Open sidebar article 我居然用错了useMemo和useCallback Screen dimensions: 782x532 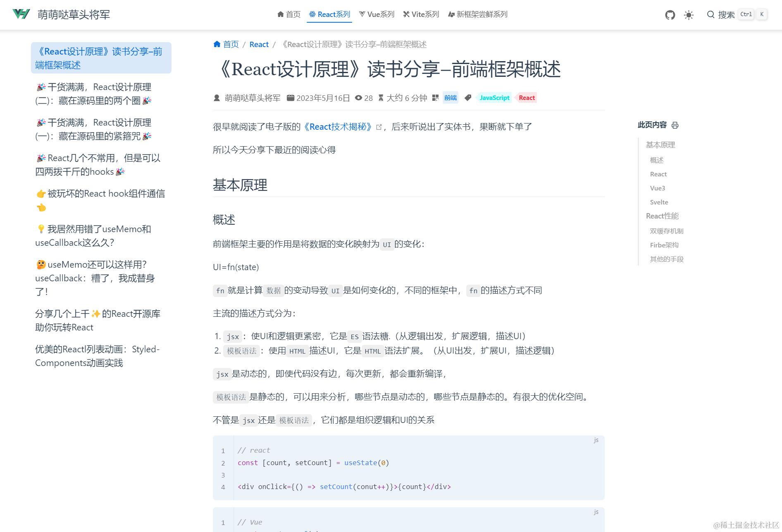101,236
